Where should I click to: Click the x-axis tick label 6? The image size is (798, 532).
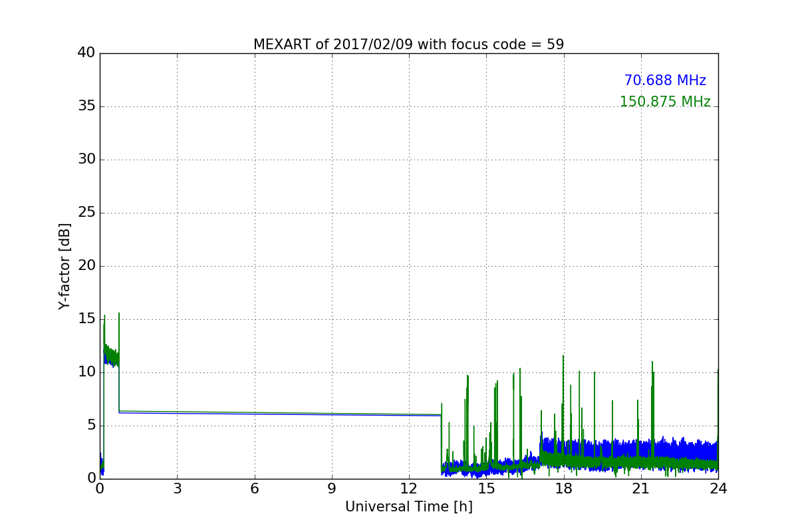click(x=254, y=488)
